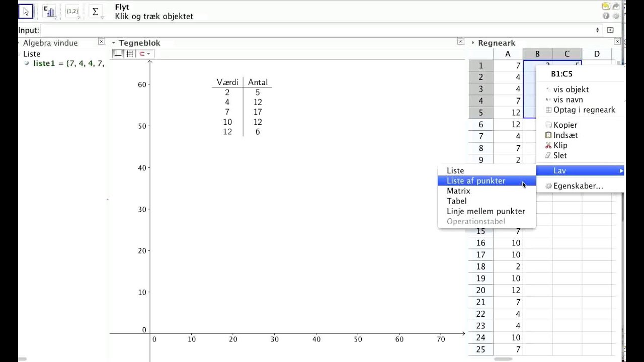The image size is (644, 362).
Task: Expand the Regneark style bar triangle
Action: (473, 43)
